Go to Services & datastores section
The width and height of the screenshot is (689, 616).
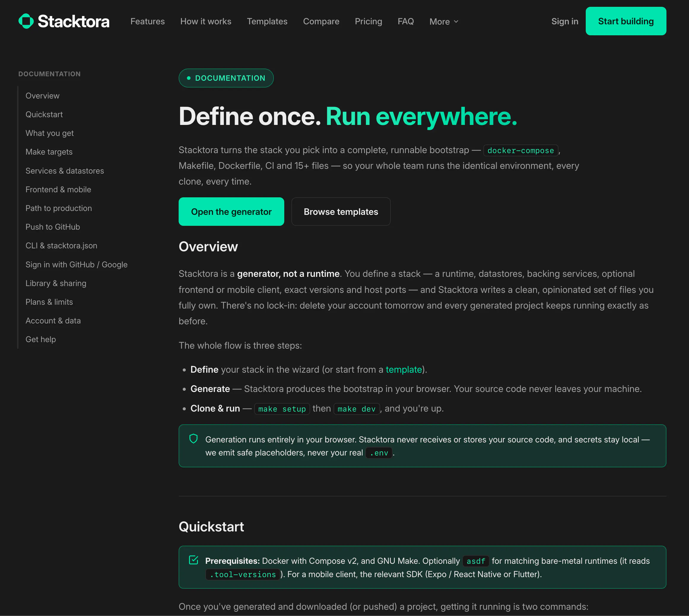pos(65,171)
